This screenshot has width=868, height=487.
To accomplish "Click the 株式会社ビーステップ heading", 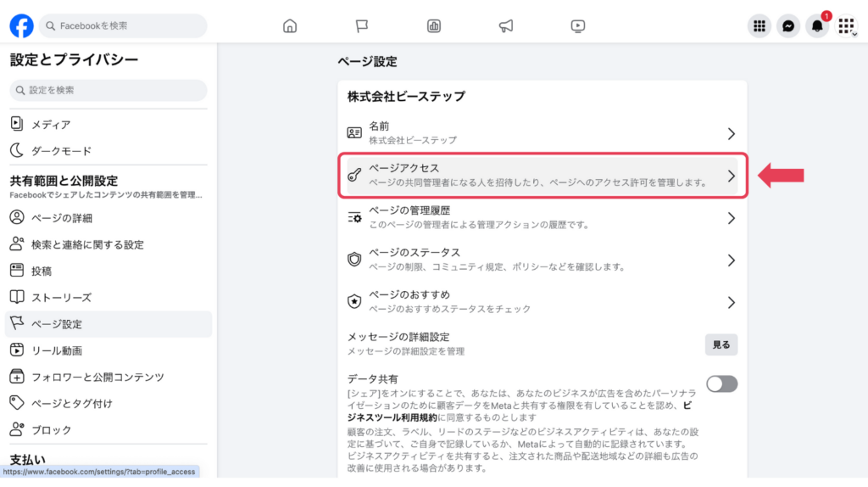I will coord(406,97).
